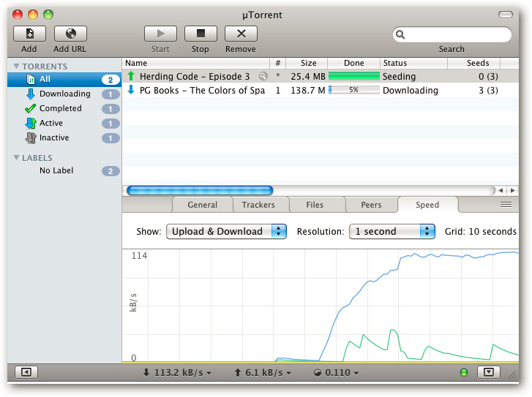Select the No Label entry
Viewport: 532px width, 397px height.
tap(64, 170)
